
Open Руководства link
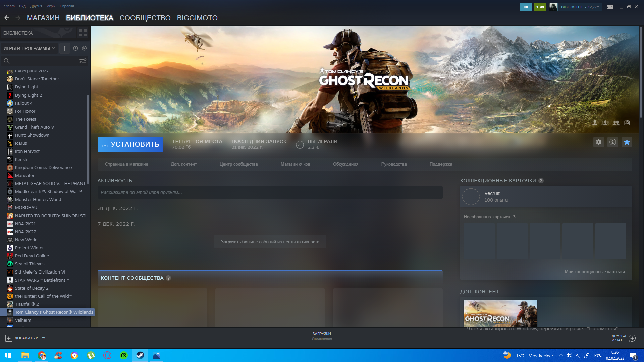point(394,164)
